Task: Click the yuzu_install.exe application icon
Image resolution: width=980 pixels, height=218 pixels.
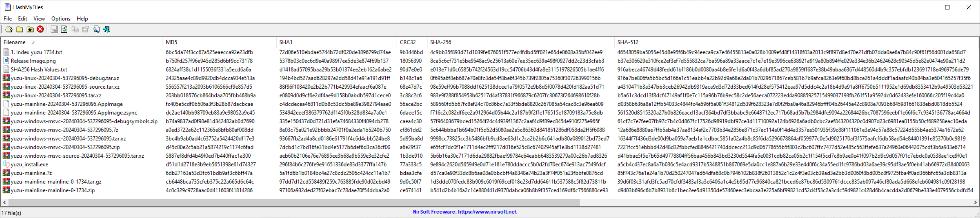Action: coord(6,164)
